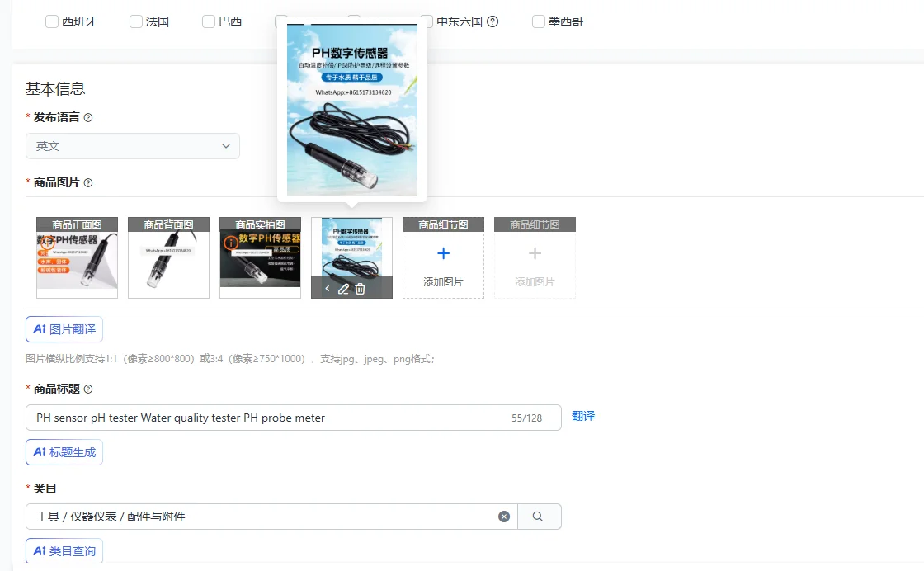Delete the selected product image via trash icon

coord(360,289)
